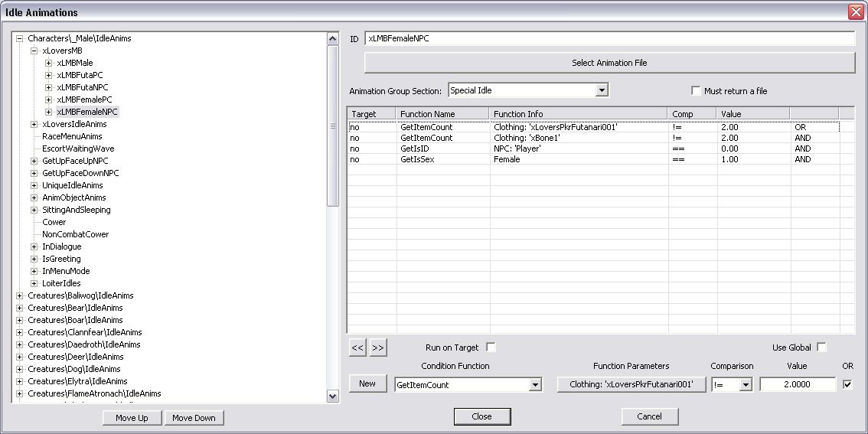Move condition down with >> button

378,348
